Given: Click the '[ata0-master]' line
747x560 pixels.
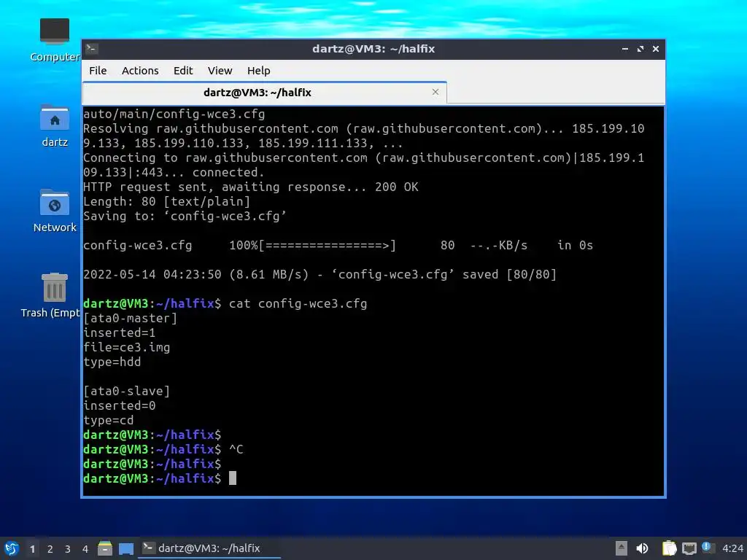Looking at the screenshot, I should tap(130, 318).
